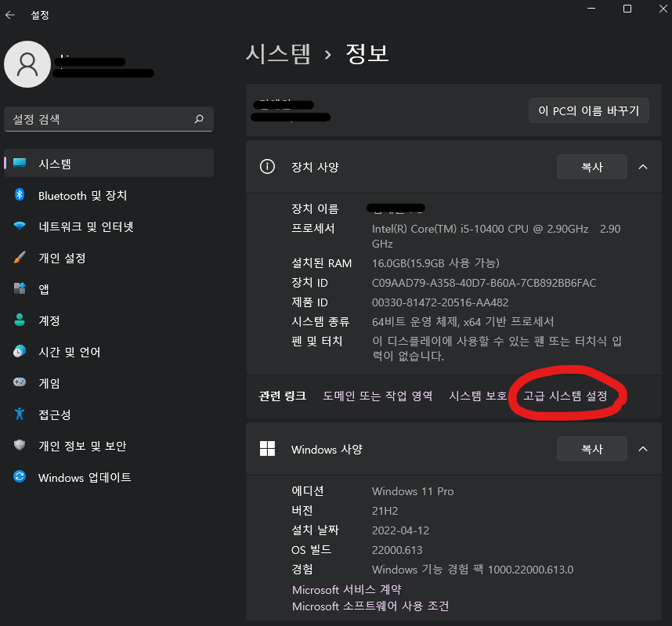The image size is (672, 626).
Task: Click 시스템 in the breadcrumb header
Action: [x=278, y=53]
